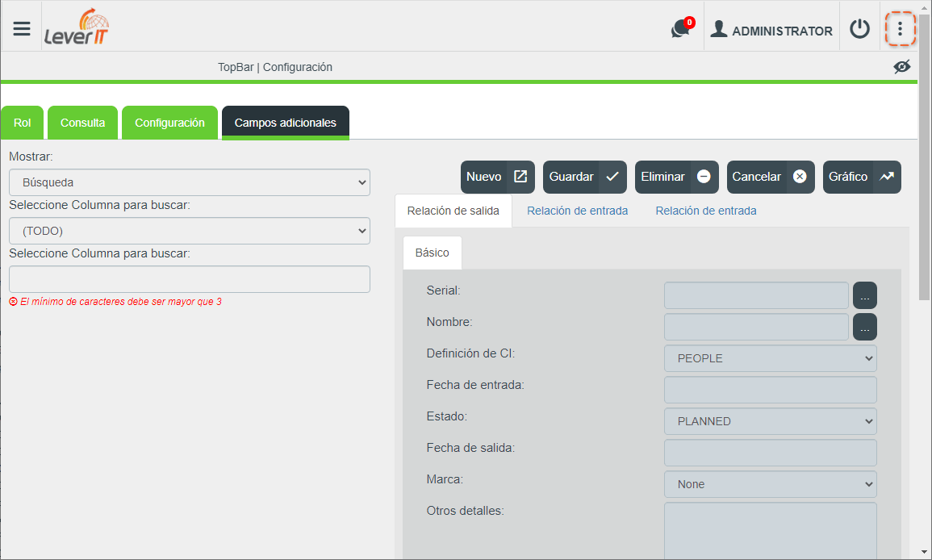Open the hamburger navigation menu
The width and height of the screenshot is (932, 560).
click(22, 28)
